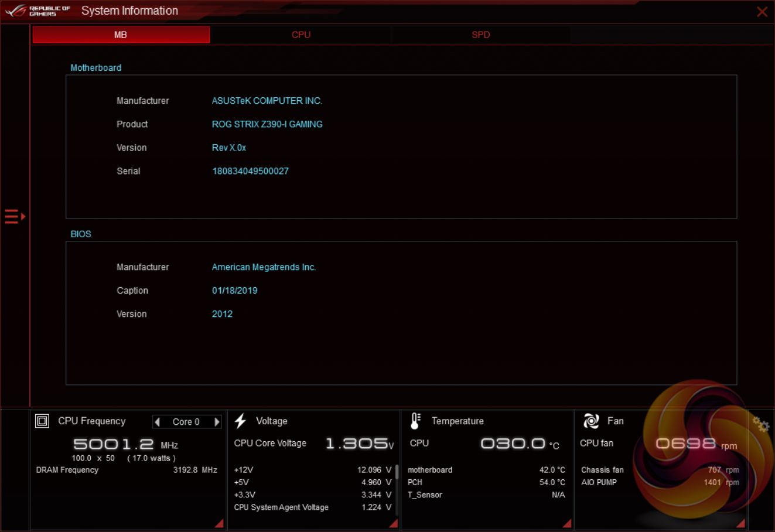Switch to the CPU tab

[301, 35]
